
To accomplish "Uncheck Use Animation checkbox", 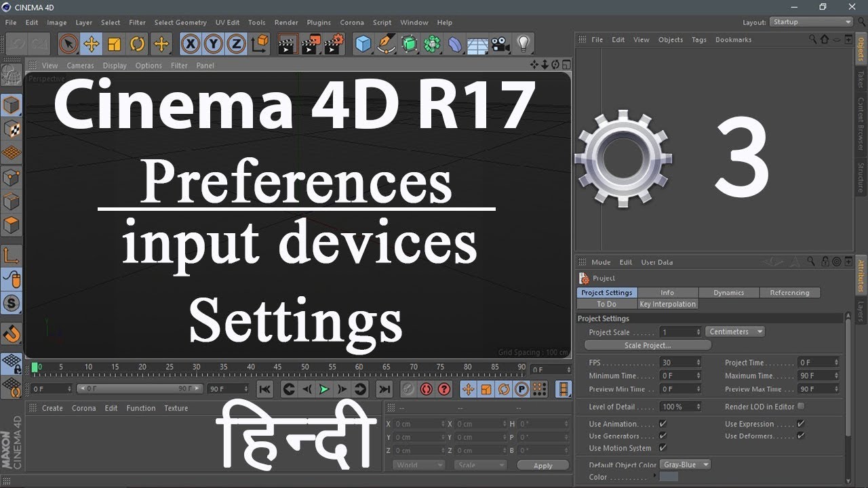I will pos(663,424).
